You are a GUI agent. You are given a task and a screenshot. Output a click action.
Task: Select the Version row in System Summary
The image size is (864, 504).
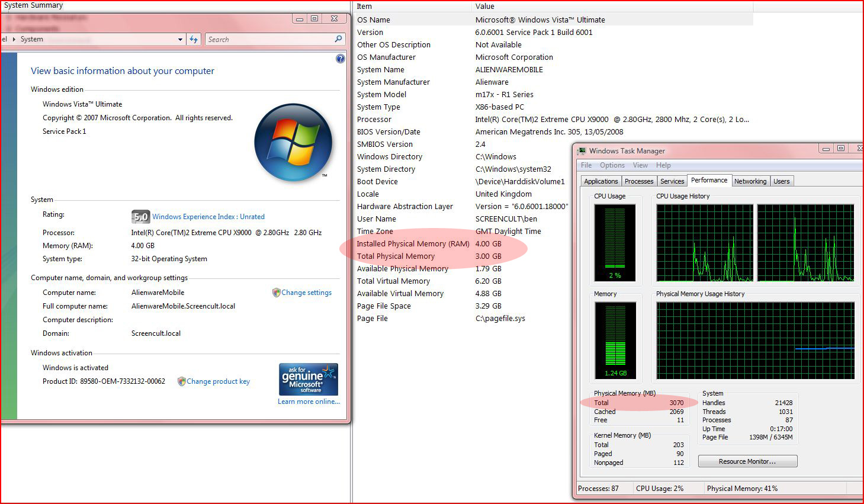[x=553, y=32]
